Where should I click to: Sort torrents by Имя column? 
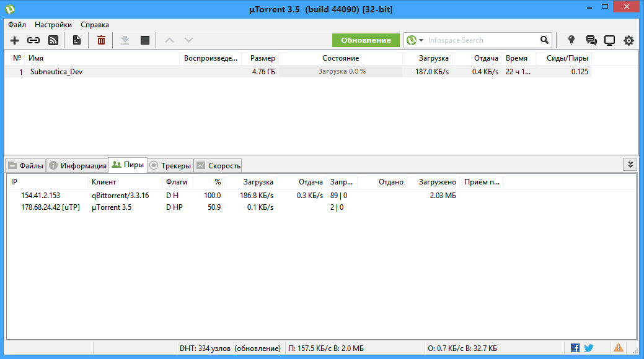point(102,58)
